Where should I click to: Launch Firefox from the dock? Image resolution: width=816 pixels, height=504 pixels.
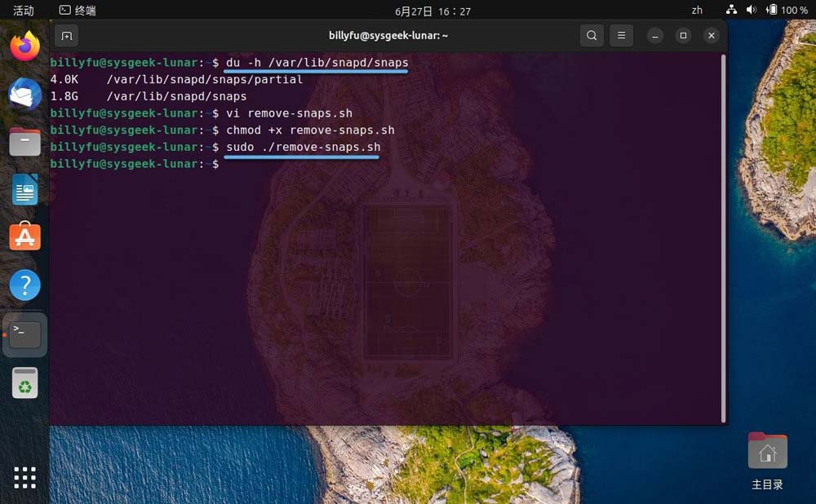(25, 46)
